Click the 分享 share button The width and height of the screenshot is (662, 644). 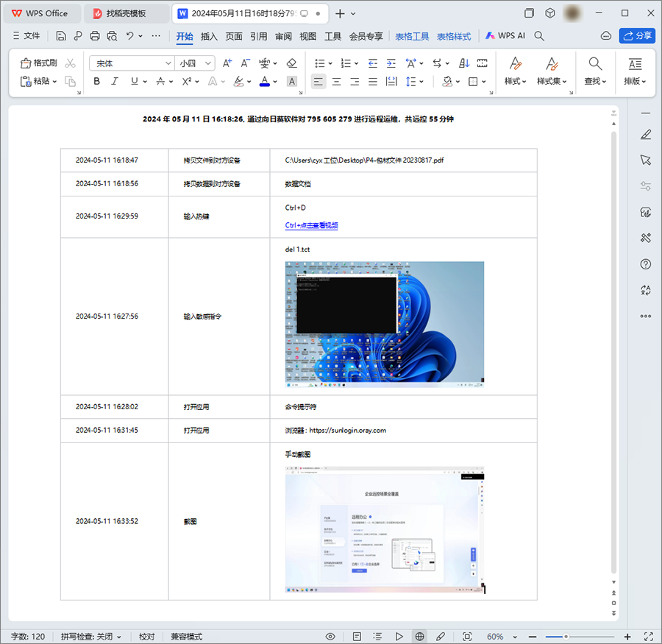637,36
